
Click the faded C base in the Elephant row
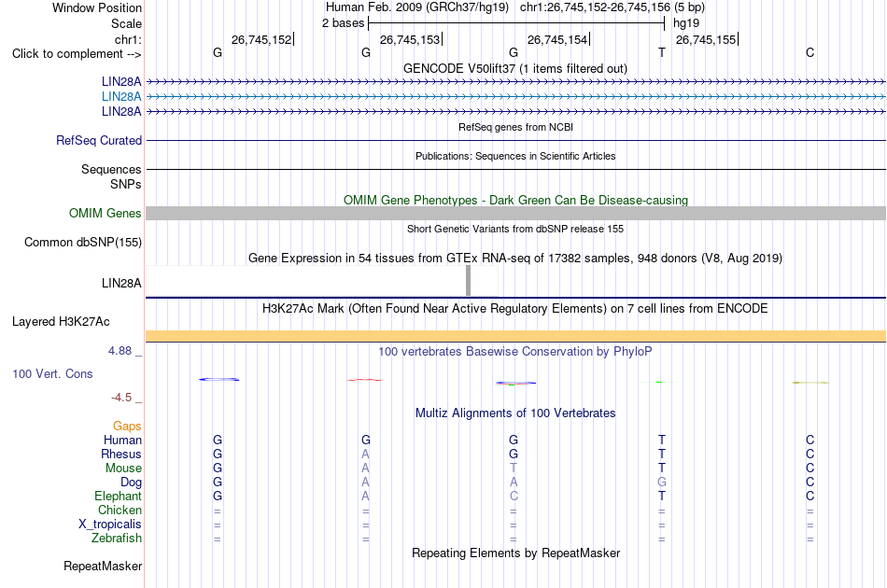(514, 496)
